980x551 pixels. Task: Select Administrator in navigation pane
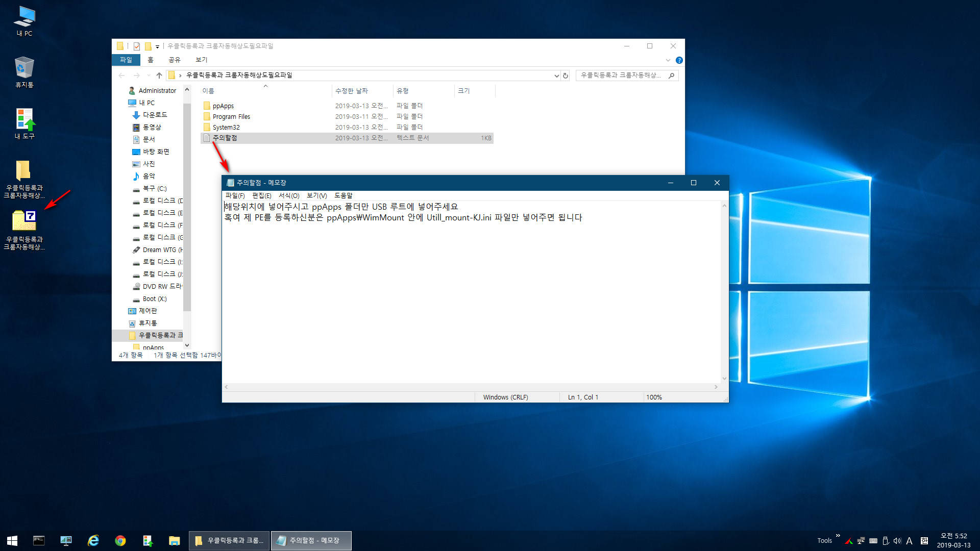click(x=152, y=91)
